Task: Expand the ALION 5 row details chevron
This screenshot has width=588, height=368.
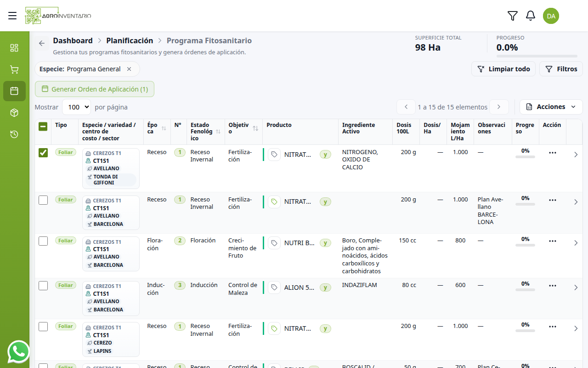Action: click(576, 287)
